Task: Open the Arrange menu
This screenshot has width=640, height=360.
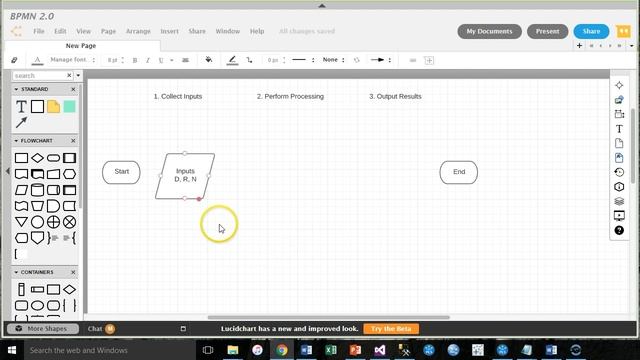Action: pos(138,31)
